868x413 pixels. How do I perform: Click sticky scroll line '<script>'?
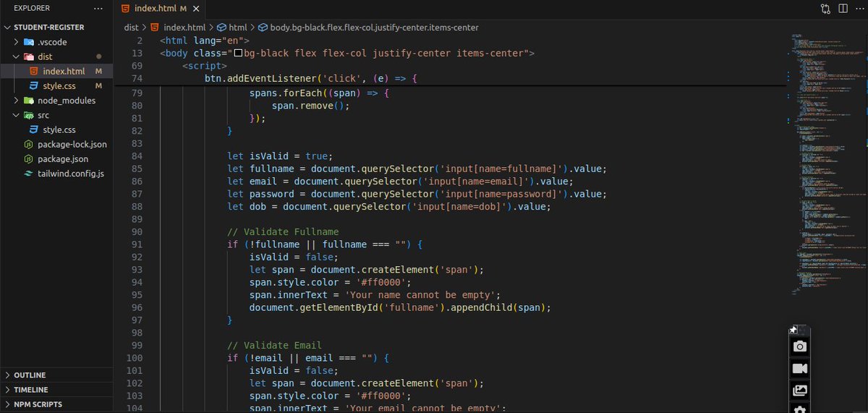(x=205, y=66)
